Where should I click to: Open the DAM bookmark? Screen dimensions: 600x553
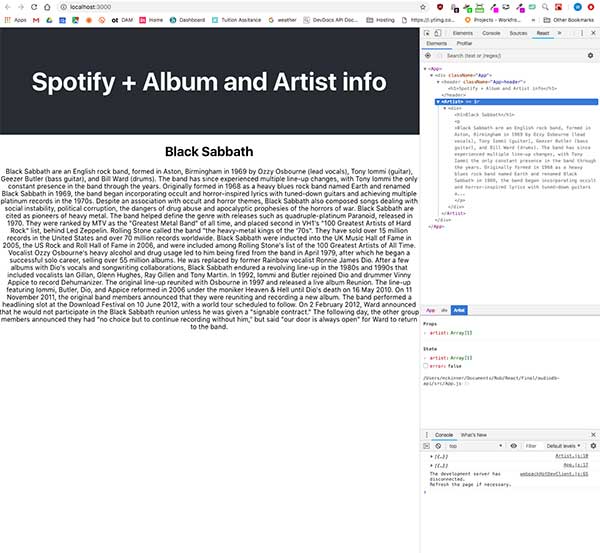pos(122,20)
